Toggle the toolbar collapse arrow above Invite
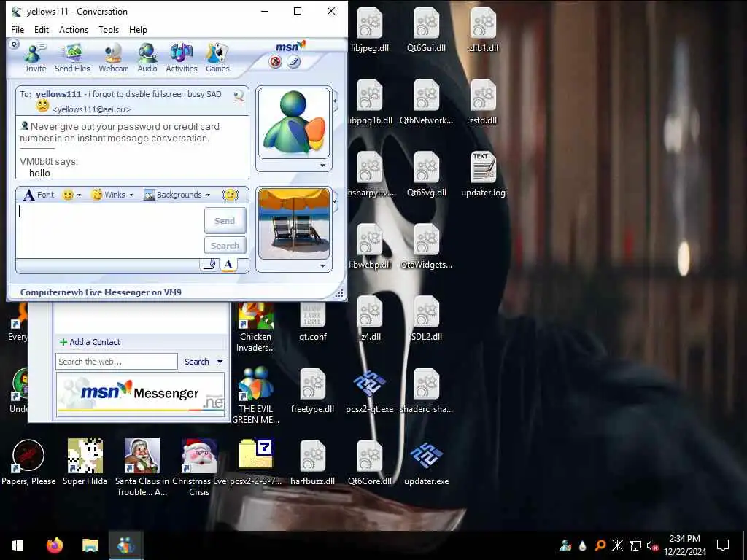The height and width of the screenshot is (560, 747). click(x=14, y=44)
